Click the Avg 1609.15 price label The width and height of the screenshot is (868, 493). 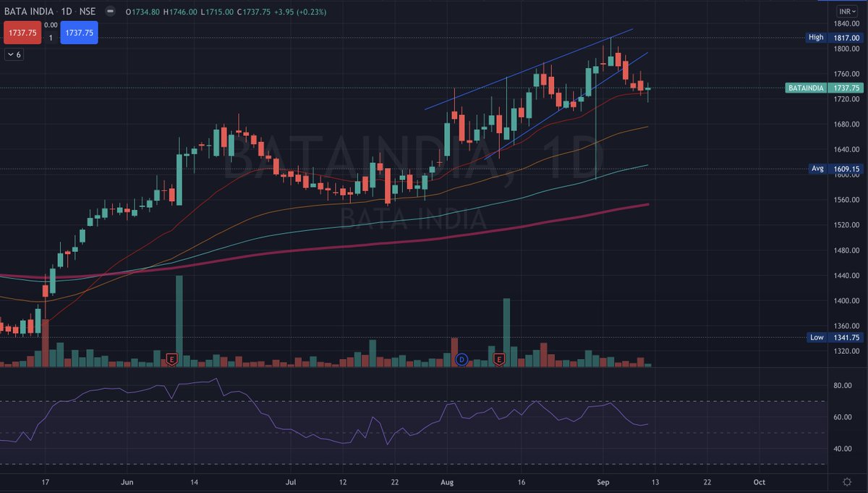(x=835, y=169)
